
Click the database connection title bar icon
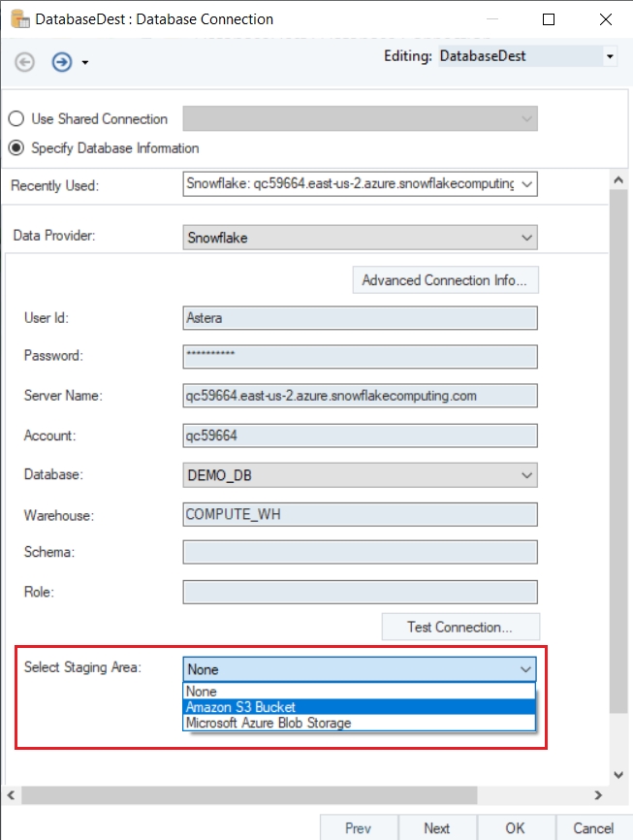18,18
